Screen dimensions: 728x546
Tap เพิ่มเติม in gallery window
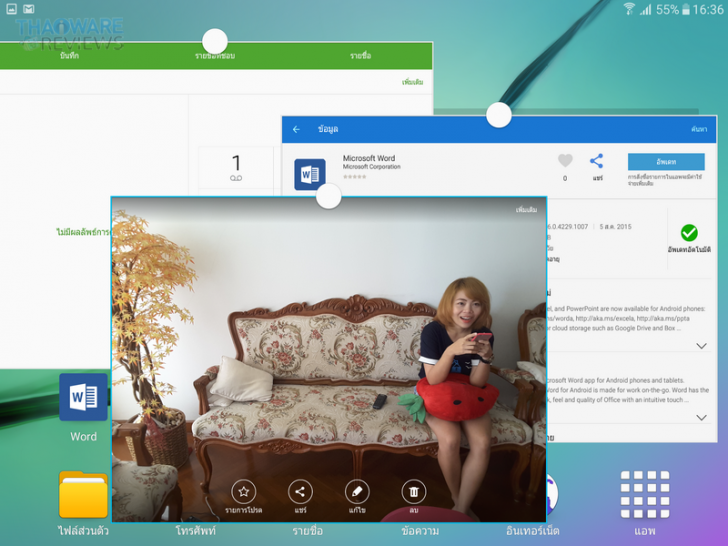[526, 210]
